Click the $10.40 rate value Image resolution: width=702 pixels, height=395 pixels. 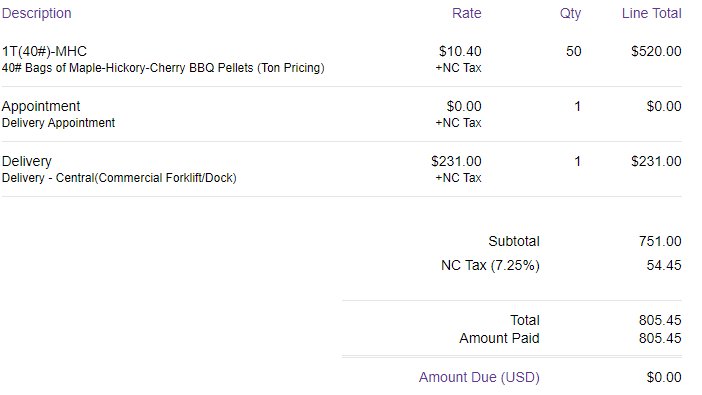460,51
